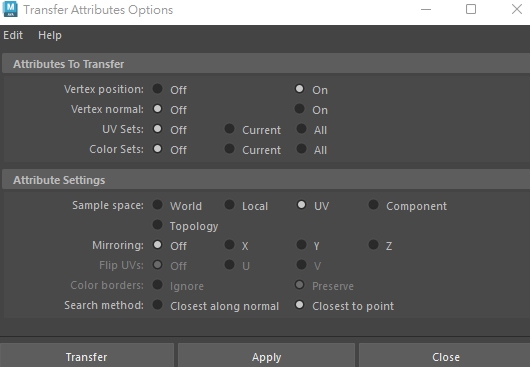Click the Close button at bottom

pyautogui.click(x=445, y=357)
